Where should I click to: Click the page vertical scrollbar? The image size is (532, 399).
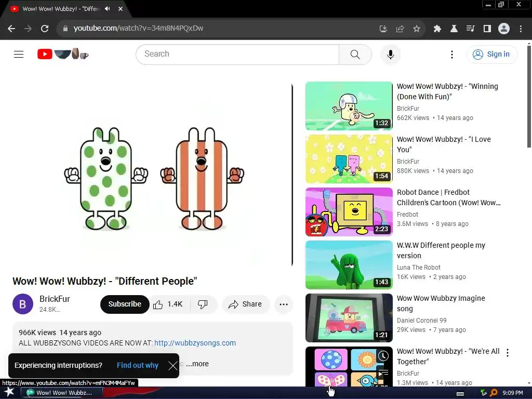[x=528, y=97]
